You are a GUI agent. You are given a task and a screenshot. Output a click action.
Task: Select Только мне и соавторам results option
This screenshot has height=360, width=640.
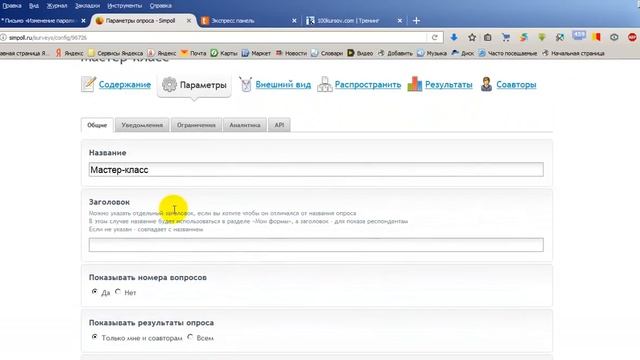pos(95,337)
